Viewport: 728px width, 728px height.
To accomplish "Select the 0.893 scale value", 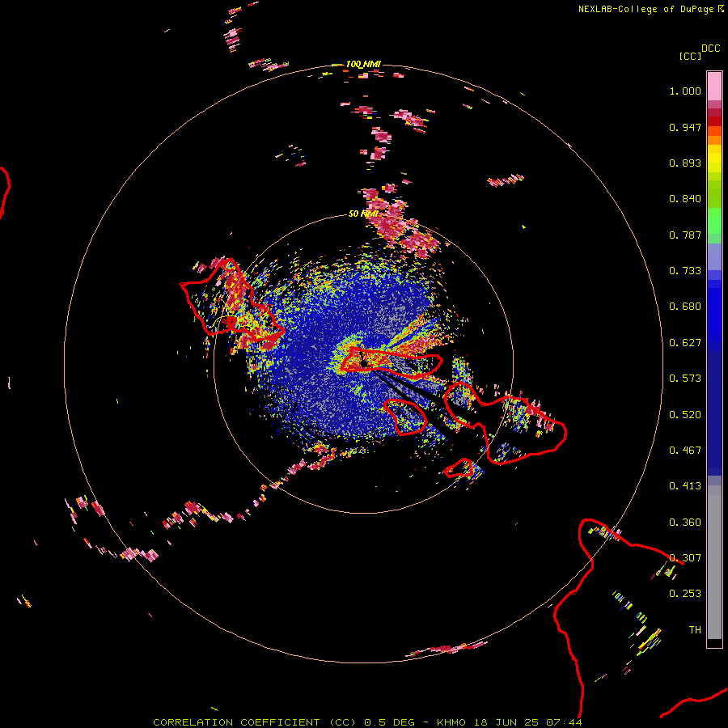I will pos(685,163).
